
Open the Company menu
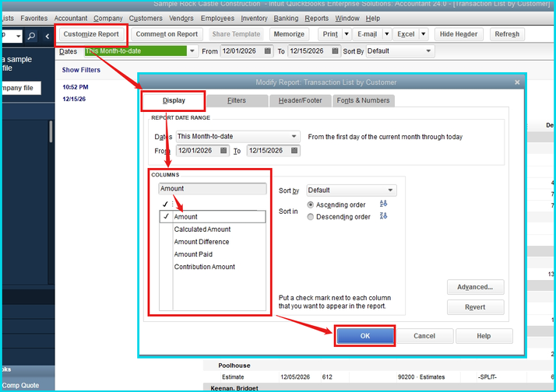click(x=108, y=18)
